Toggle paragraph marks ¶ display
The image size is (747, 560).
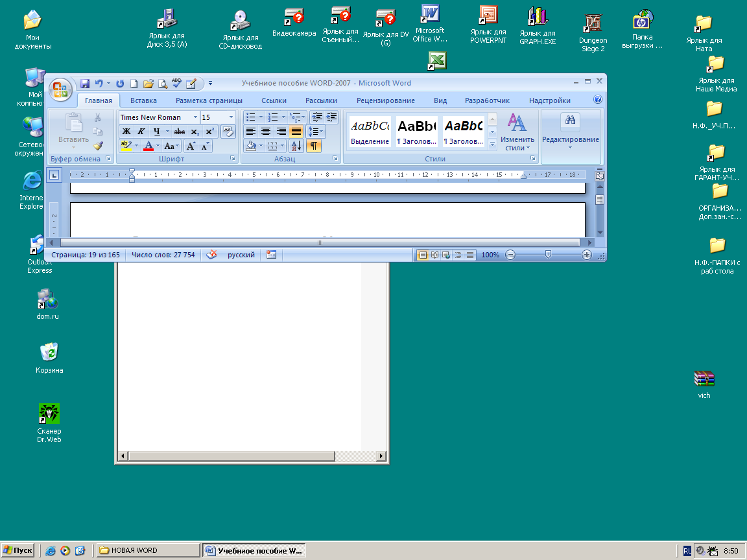tap(313, 146)
